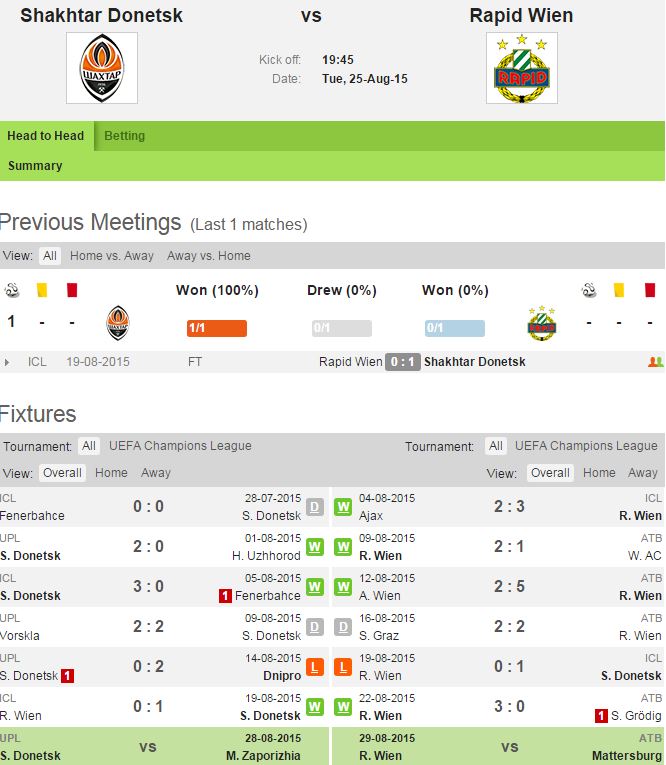Click the gray D badge for Fenerbahce match
666x765 pixels.
click(x=314, y=506)
